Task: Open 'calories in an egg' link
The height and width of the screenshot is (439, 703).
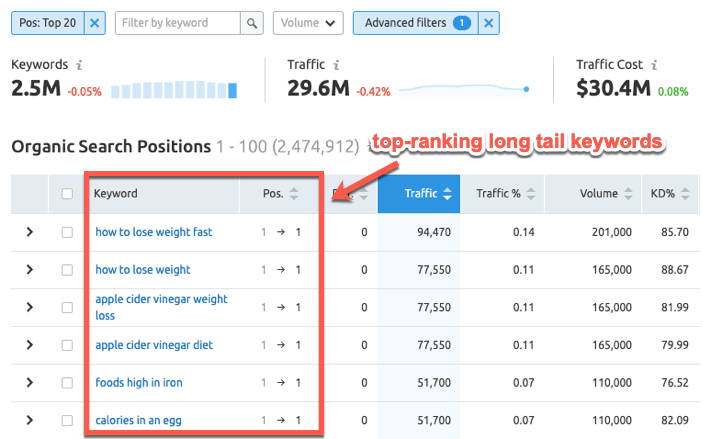Action: pyautogui.click(x=139, y=421)
